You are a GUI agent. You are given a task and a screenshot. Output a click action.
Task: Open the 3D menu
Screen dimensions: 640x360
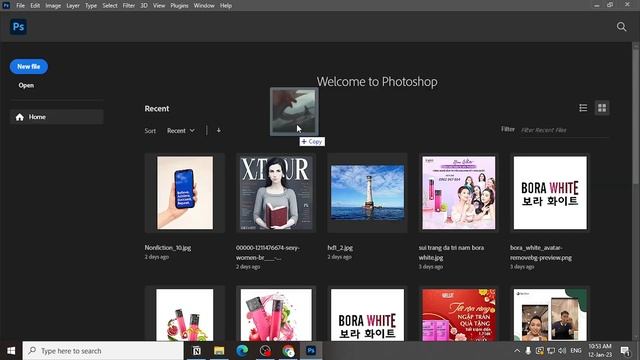(x=144, y=6)
